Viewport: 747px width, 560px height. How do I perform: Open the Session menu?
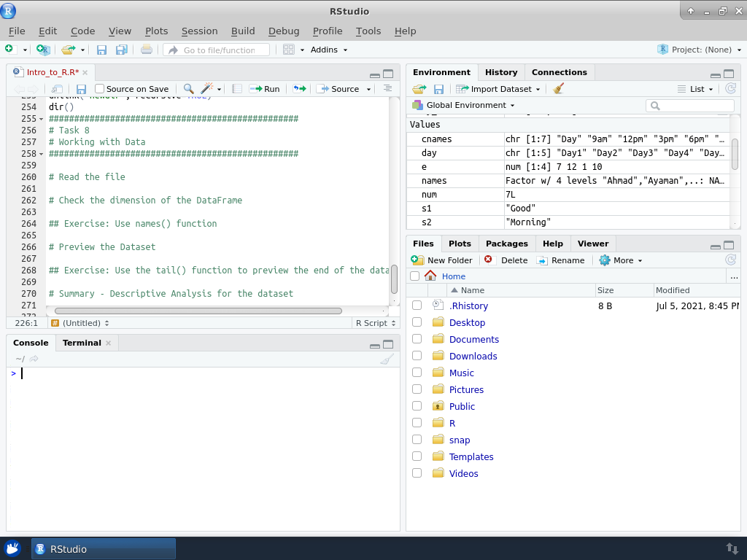[199, 31]
